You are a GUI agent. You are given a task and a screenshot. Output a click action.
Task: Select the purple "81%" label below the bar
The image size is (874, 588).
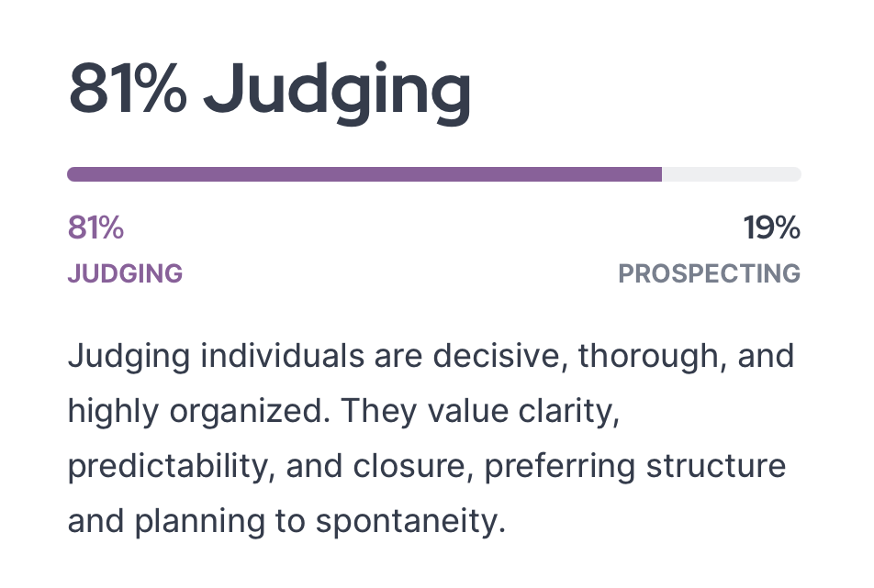(95, 227)
